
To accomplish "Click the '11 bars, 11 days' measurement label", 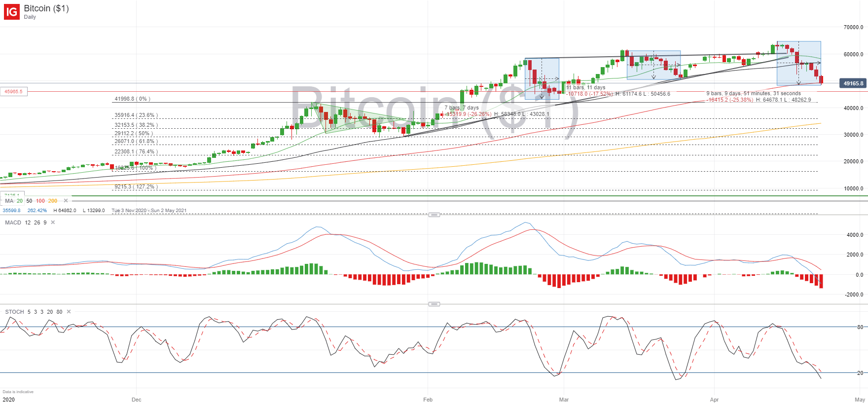I will tap(586, 87).
